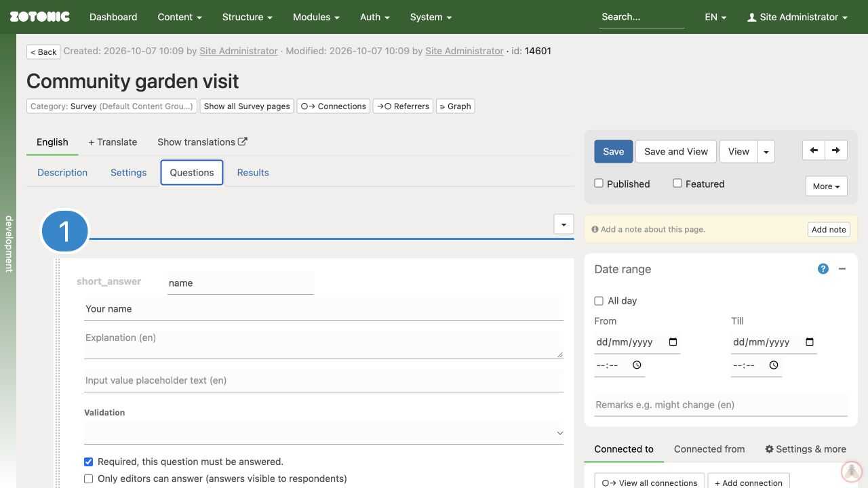Open the Till date calendar picker

[810, 342]
